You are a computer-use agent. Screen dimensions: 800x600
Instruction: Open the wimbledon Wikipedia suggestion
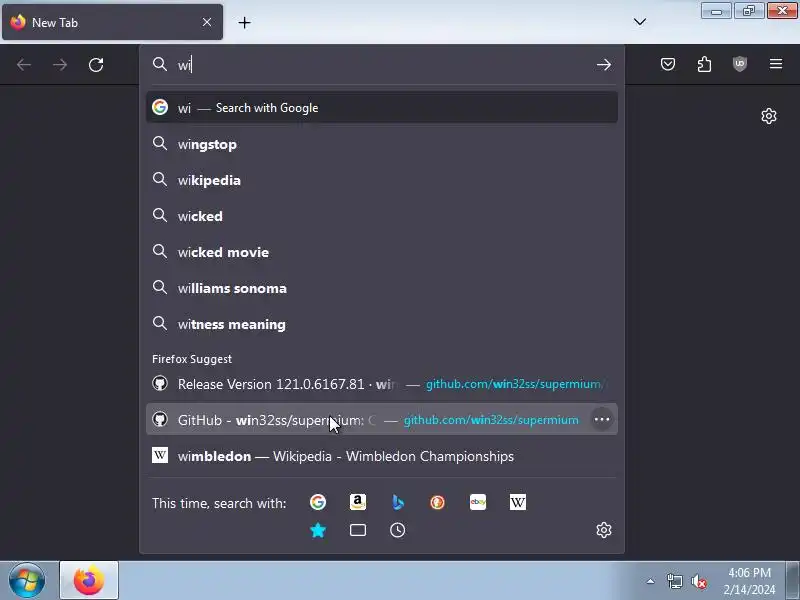click(x=382, y=456)
